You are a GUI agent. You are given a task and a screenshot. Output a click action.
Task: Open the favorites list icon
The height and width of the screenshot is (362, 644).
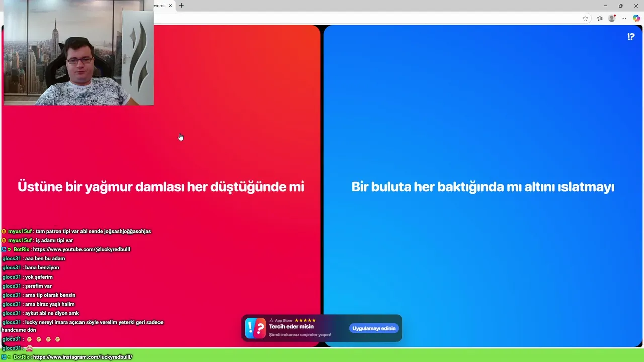point(600,18)
